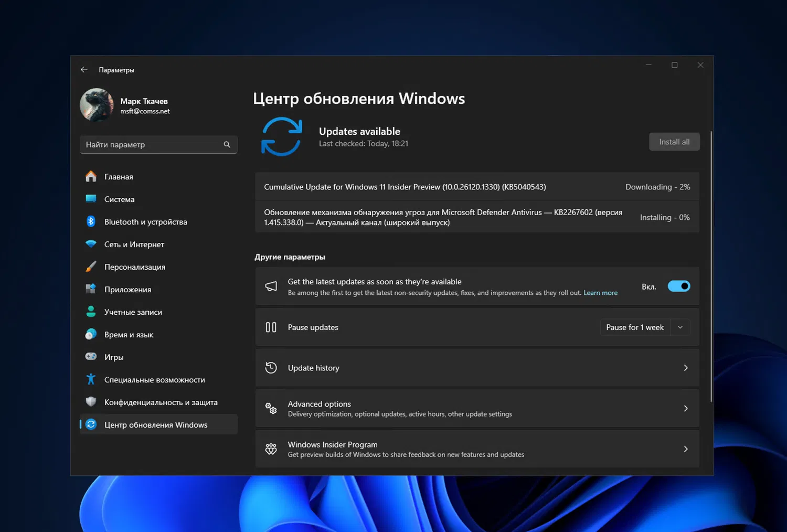Open Учетные записи settings
The width and height of the screenshot is (787, 532).
click(158, 312)
